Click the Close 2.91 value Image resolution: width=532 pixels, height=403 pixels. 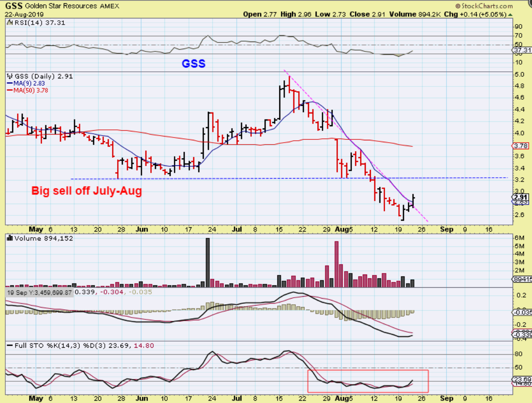(x=368, y=14)
